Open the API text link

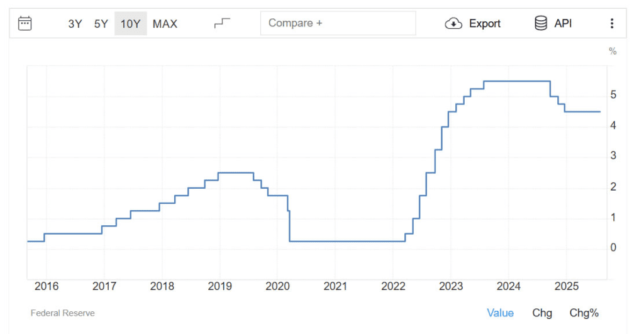563,23
